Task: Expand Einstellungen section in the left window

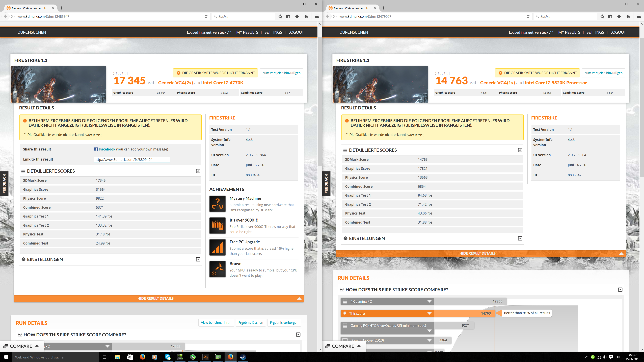Action: coord(198,259)
